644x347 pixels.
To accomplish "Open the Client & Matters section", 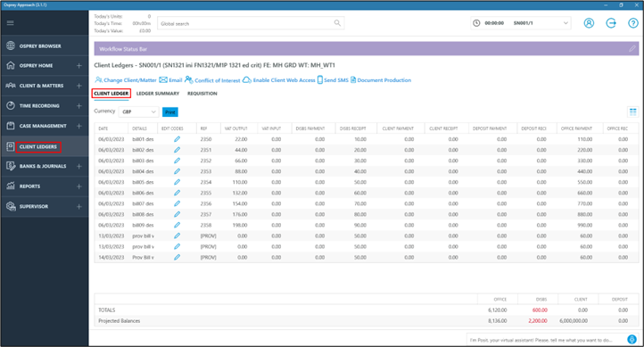I will click(42, 86).
